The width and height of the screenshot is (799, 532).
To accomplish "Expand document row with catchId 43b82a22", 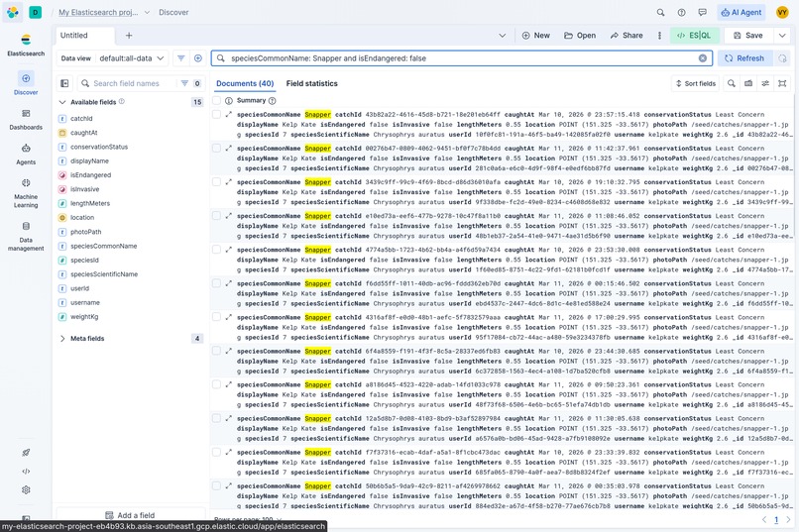I will point(229,115).
